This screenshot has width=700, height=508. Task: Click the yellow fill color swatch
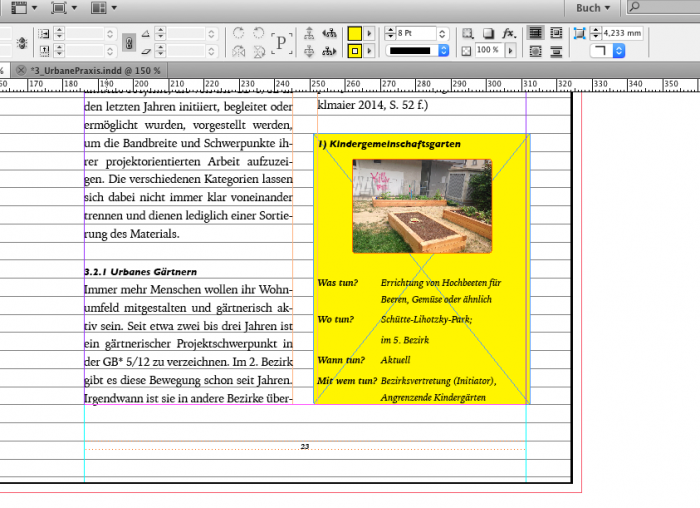click(x=354, y=33)
